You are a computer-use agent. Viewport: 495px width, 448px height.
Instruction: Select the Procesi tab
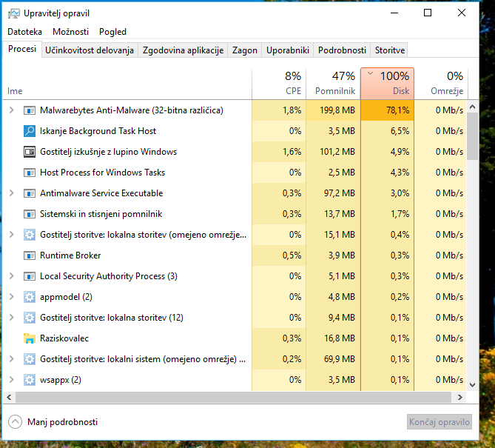[x=22, y=49]
